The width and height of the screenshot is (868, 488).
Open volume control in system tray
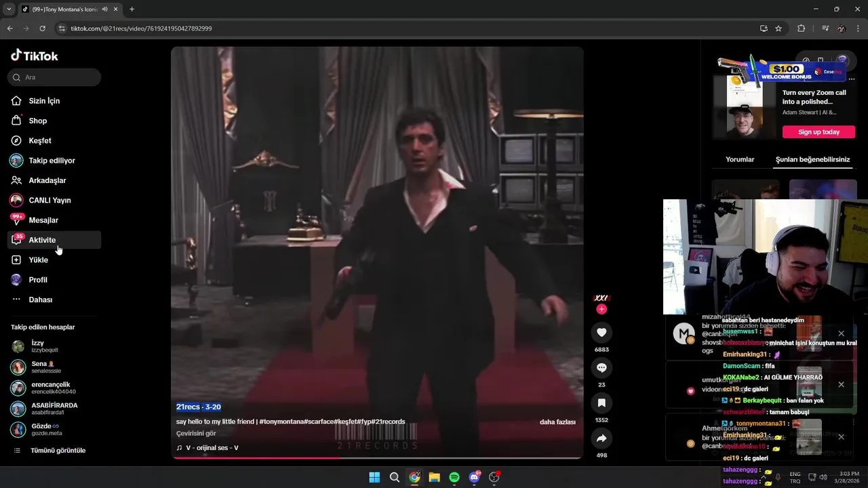click(823, 477)
